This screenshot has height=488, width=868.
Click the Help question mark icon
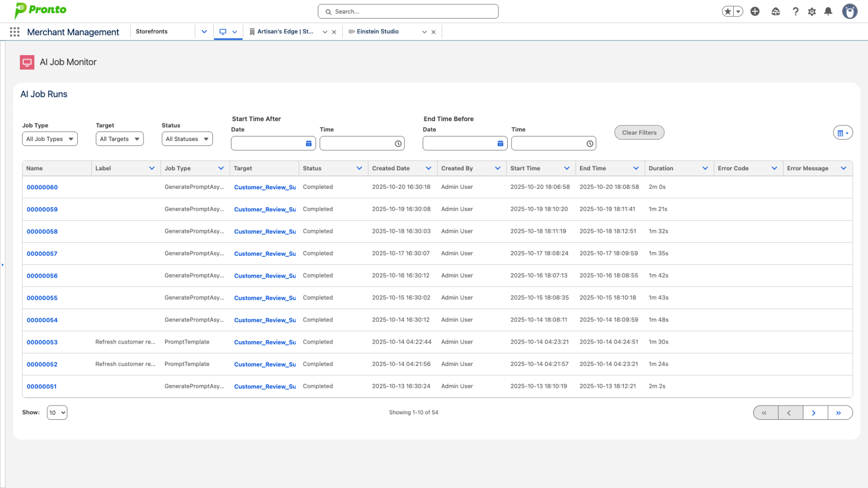(x=796, y=11)
